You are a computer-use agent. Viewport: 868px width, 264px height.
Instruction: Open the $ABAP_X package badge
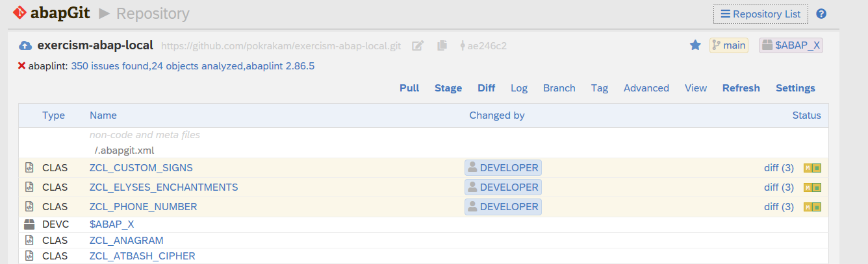(x=791, y=45)
